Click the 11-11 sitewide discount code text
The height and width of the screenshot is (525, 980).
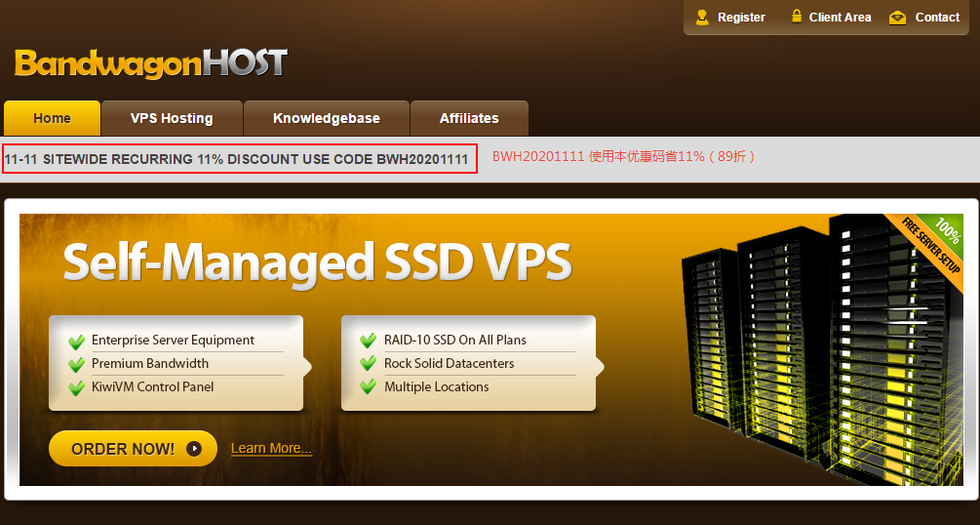[236, 159]
